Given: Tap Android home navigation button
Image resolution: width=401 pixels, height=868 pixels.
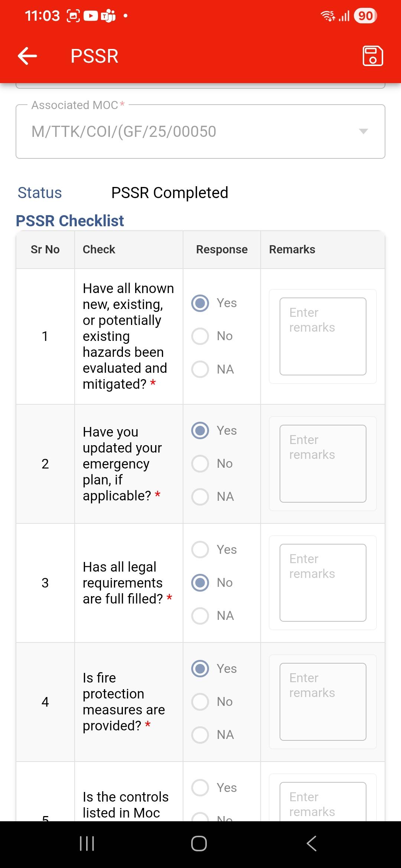Looking at the screenshot, I should pos(199,844).
